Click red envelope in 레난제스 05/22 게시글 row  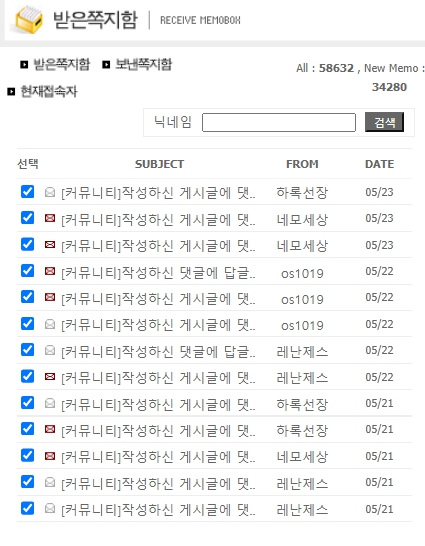point(50,377)
